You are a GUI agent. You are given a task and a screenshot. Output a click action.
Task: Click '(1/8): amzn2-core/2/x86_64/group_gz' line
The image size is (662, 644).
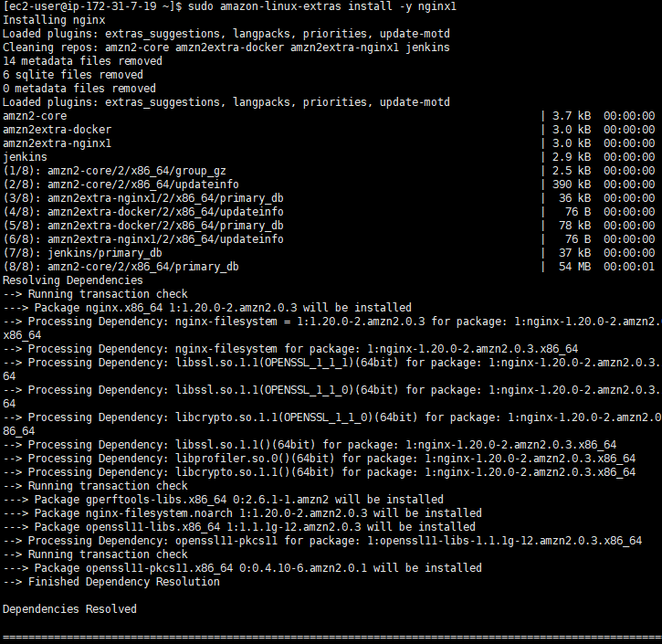click(114, 171)
